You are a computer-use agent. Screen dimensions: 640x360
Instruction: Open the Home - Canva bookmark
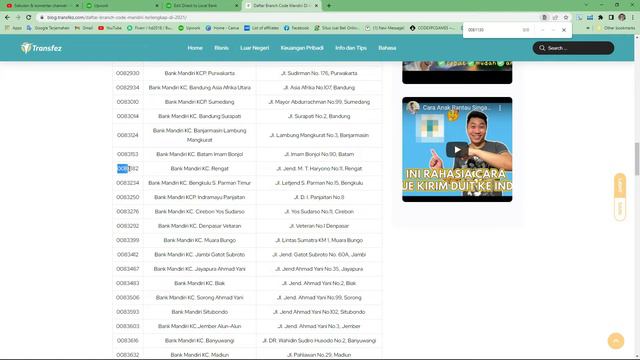[x=222, y=28]
